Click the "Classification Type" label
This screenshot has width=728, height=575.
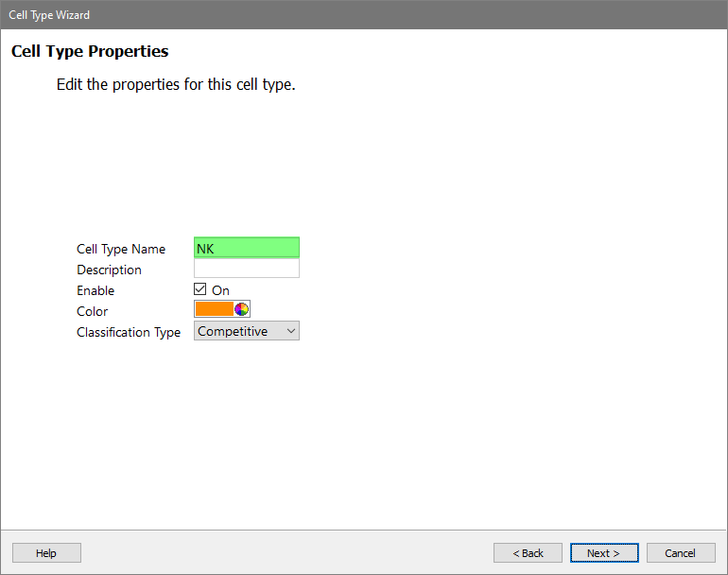pos(129,332)
